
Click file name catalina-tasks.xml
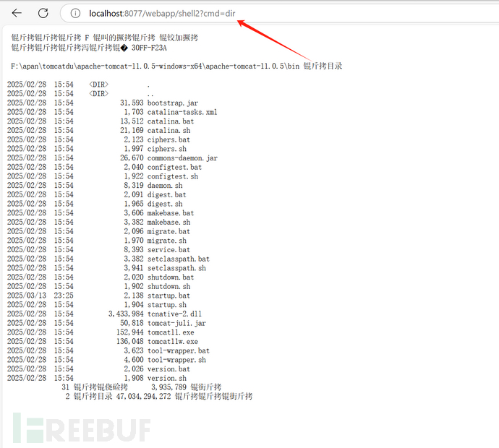[182, 112]
